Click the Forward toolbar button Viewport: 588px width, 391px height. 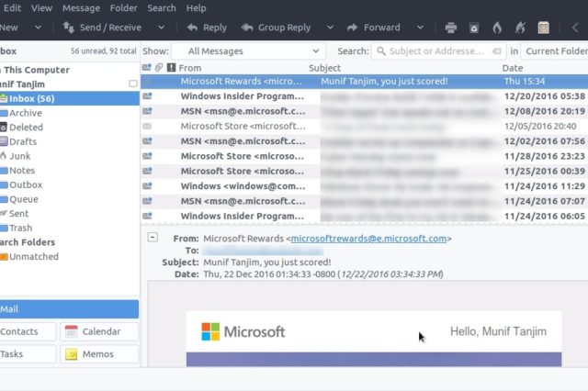[x=374, y=28]
